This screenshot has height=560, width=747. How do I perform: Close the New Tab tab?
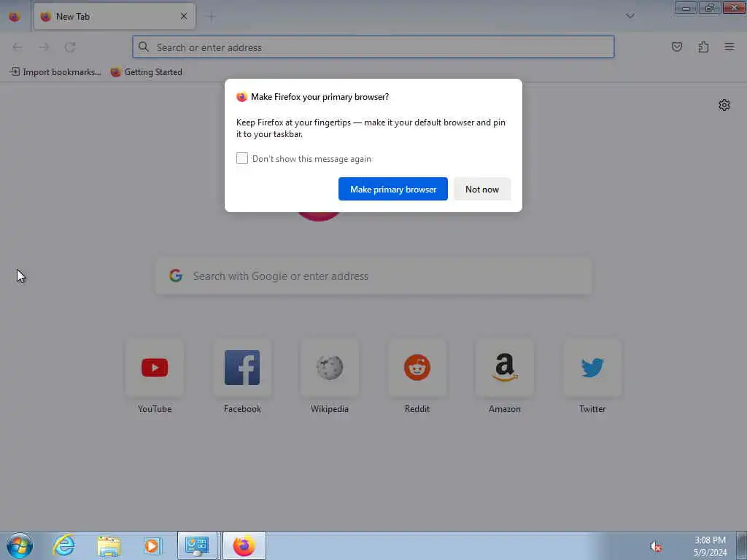184,17
